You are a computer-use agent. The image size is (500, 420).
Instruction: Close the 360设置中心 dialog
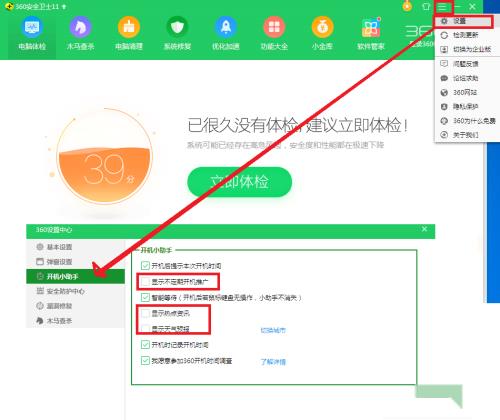coord(424,229)
